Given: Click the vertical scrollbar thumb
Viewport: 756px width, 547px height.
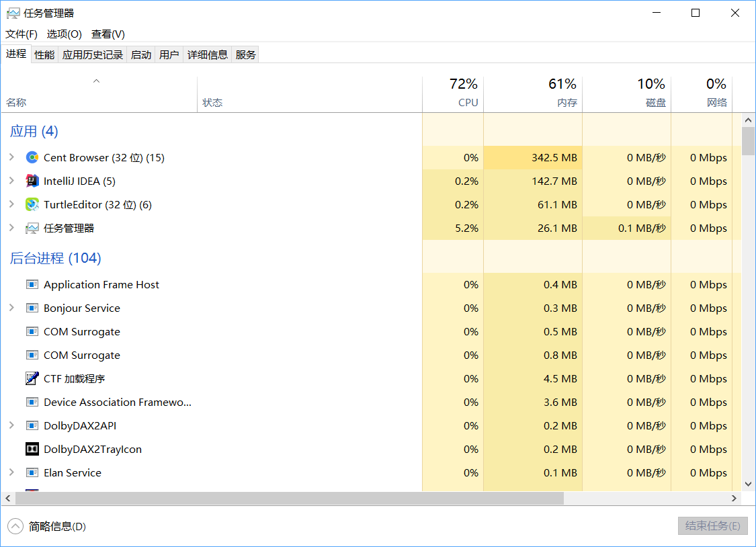Looking at the screenshot, I should click(748, 141).
